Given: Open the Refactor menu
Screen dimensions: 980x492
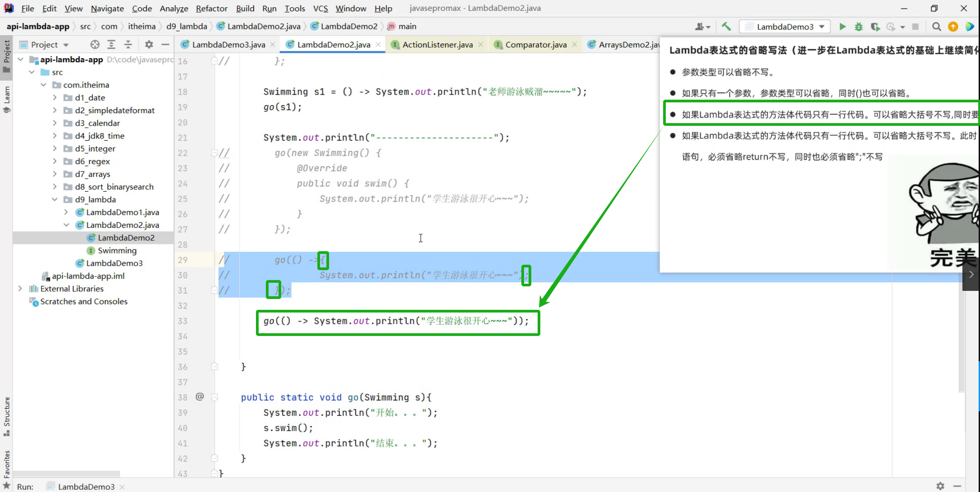Looking at the screenshot, I should (x=211, y=8).
